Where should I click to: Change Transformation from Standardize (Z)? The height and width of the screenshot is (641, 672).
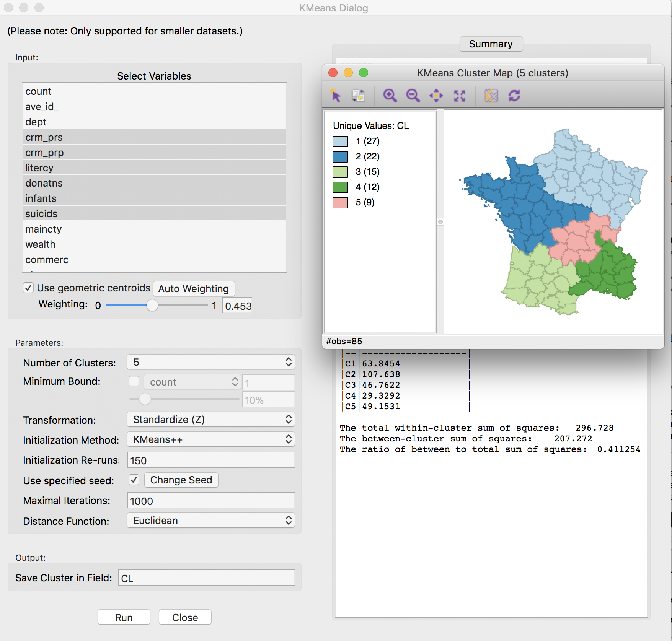(210, 419)
